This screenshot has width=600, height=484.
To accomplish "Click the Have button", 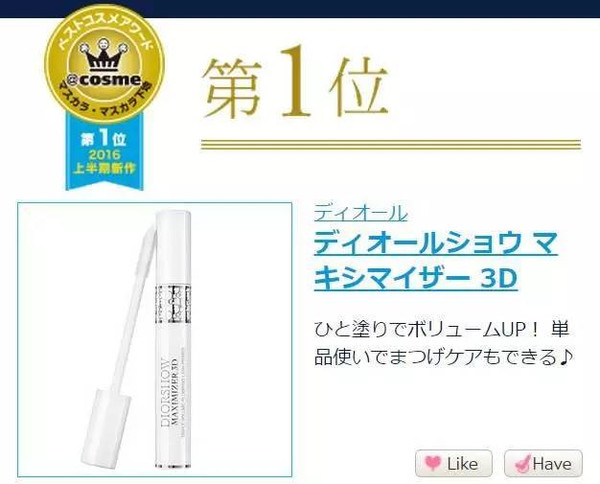I will pyautogui.click(x=543, y=463).
